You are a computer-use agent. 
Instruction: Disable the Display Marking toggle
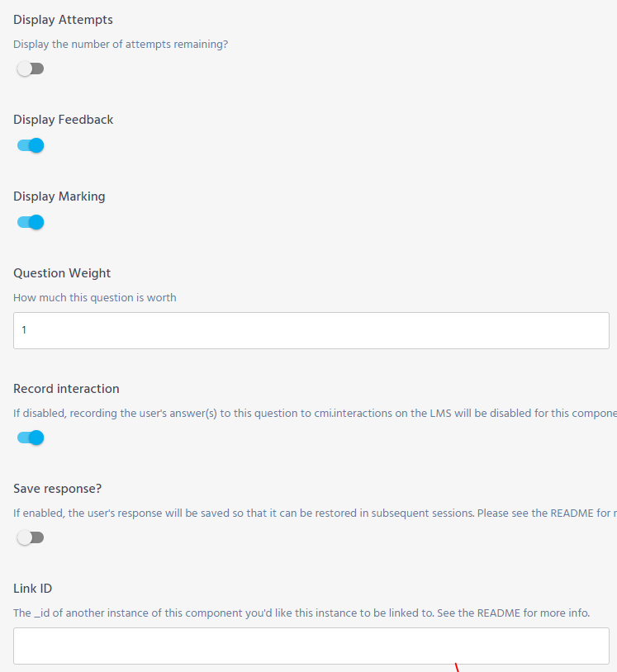pyautogui.click(x=30, y=222)
